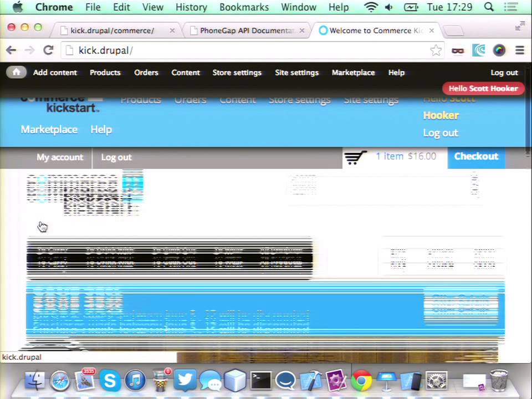The width and height of the screenshot is (532, 399).
Task: Open the Chrome hamburger menu
Action: pyautogui.click(x=520, y=50)
